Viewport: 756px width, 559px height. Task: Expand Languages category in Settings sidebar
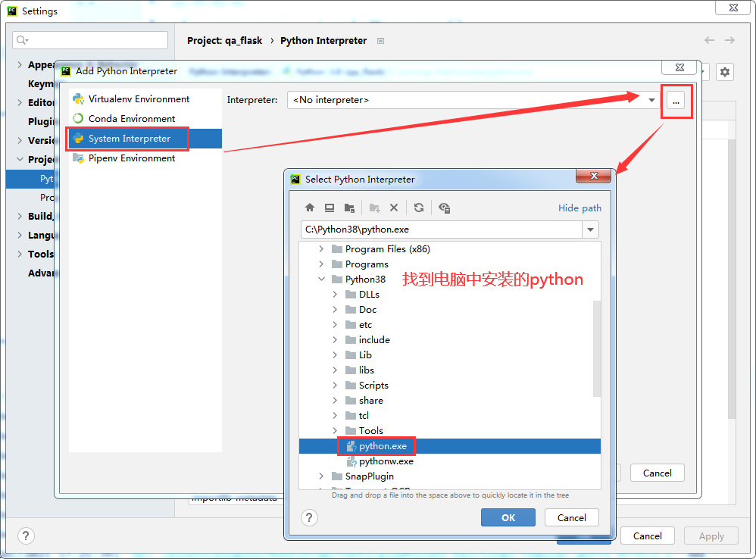(20, 235)
